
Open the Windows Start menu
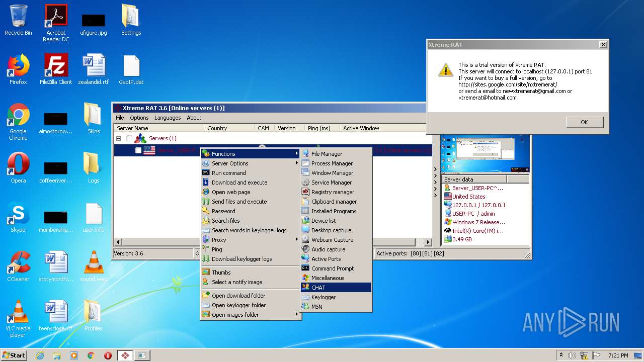[x=14, y=355]
